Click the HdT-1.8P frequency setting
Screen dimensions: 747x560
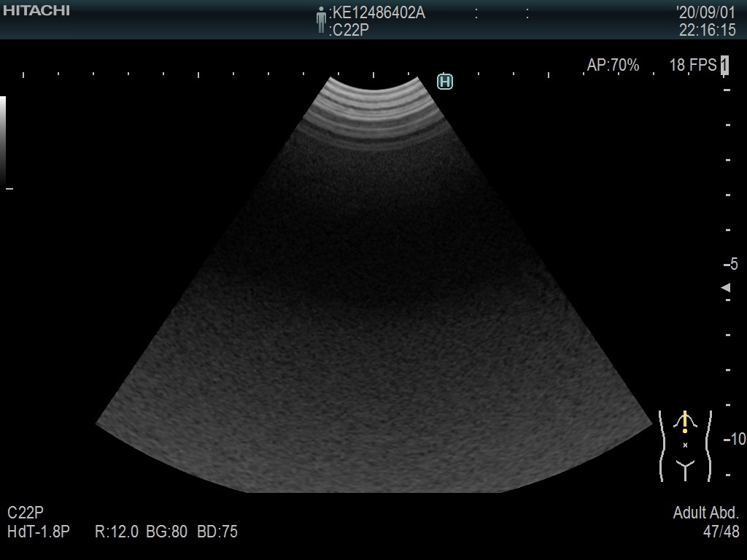click(38, 532)
